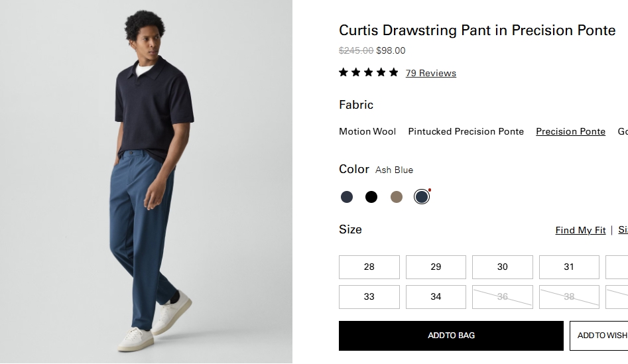628x364 pixels.
Task: Click the unavailable size 36 option
Action: (x=503, y=297)
